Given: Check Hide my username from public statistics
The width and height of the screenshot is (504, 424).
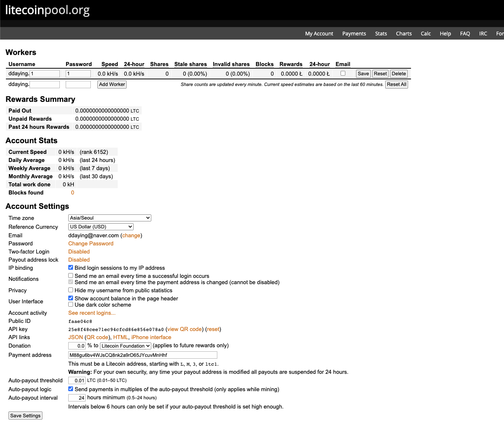Looking at the screenshot, I should [x=71, y=290].
